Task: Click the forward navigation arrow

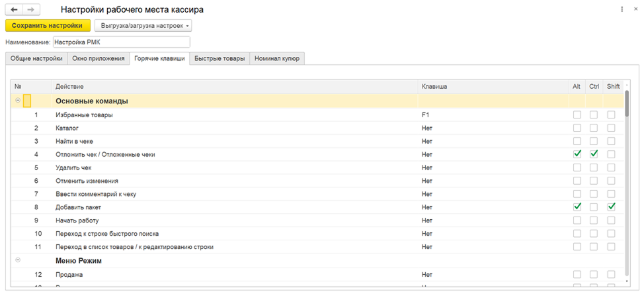Action: pos(31,9)
